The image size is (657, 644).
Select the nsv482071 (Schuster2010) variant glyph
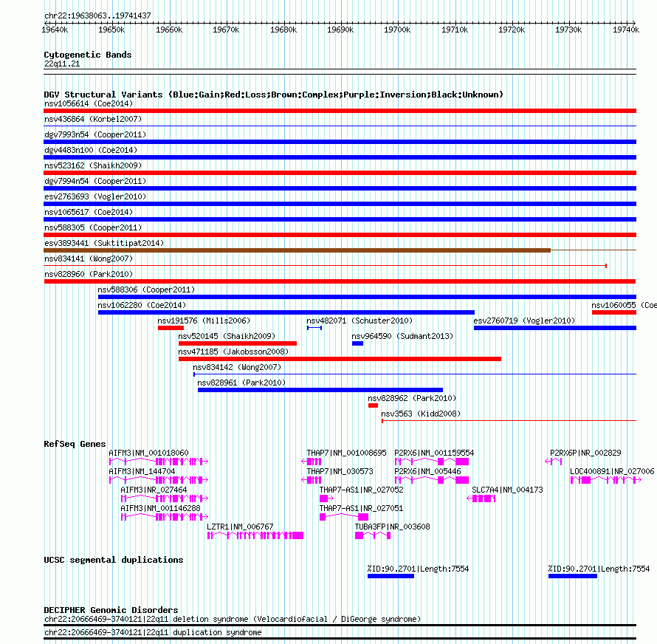tap(314, 328)
